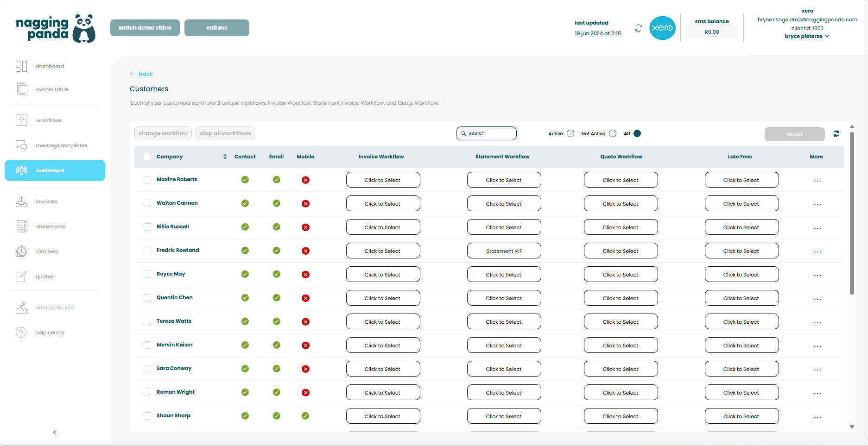
Task: Select the Not Active radio filter
Action: pos(613,133)
